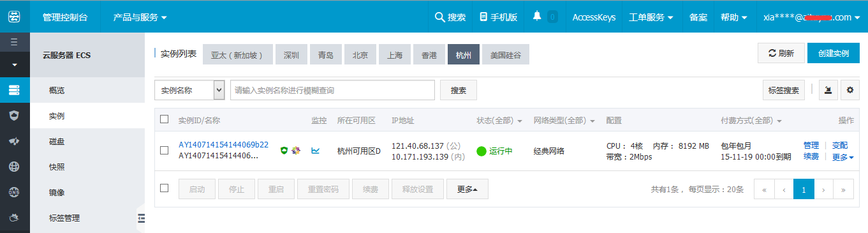Open 标签管理 in the ECS sidebar
Screen dimensions: 868x233
coord(87,218)
